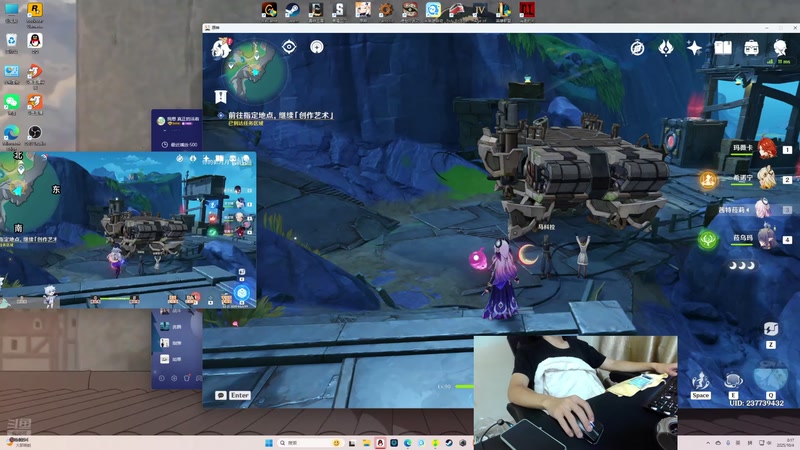800x450 pixels.
Task: Open the Microsoft Edge desktop shortcut
Action: tap(11, 134)
